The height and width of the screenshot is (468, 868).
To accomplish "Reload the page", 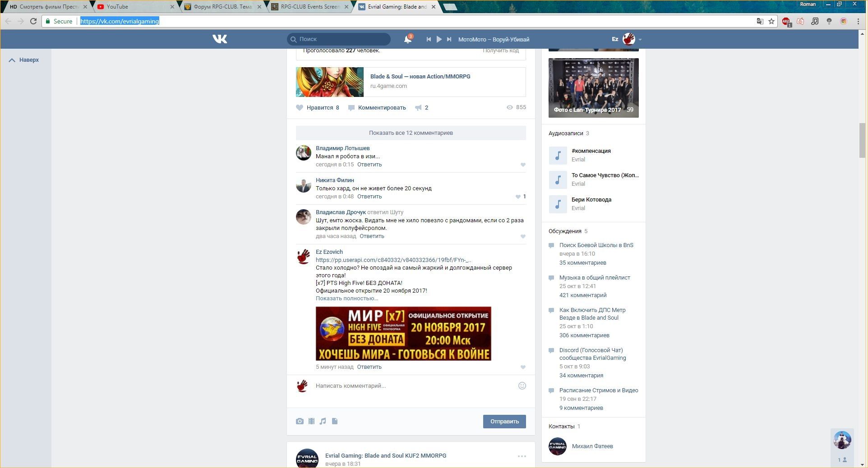I will pos(33,21).
